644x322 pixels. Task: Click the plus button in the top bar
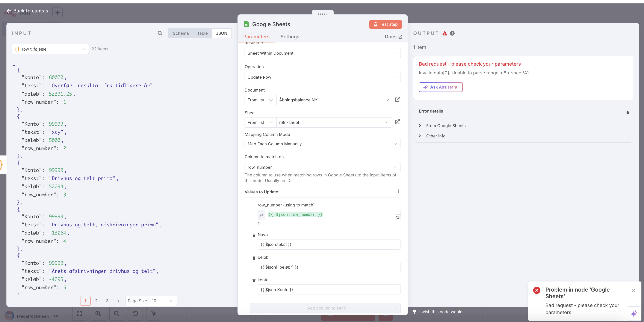click(57, 12)
